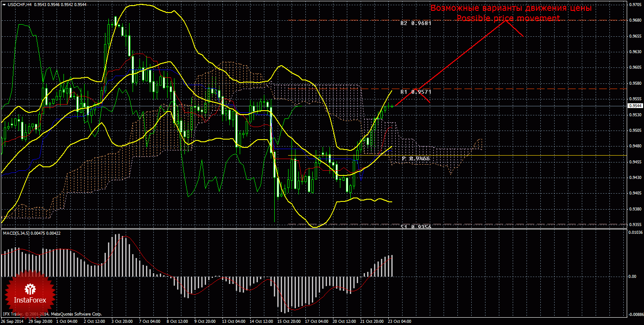Click the 17 Oct 04:00 time label
Viewport: 644px width, 325px height.
pos(317,322)
